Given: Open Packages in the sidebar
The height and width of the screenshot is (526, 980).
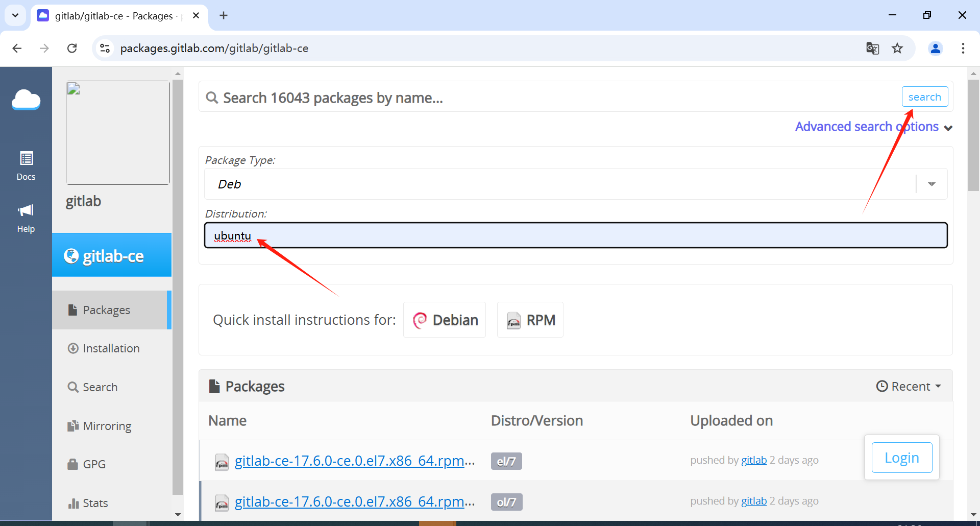Looking at the screenshot, I should [x=112, y=310].
